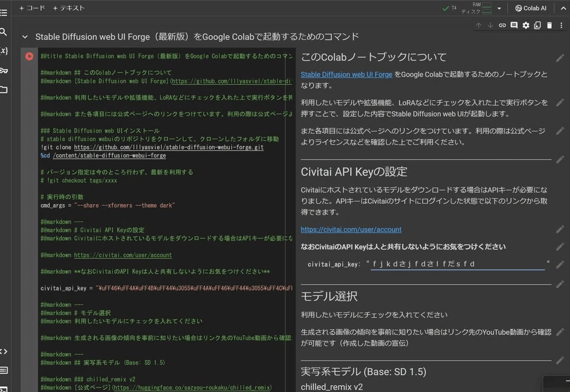Screen dimensions: 570x392
Task: Open /content/stable-diffusion-webui-forge path link
Action: [x=109, y=155]
